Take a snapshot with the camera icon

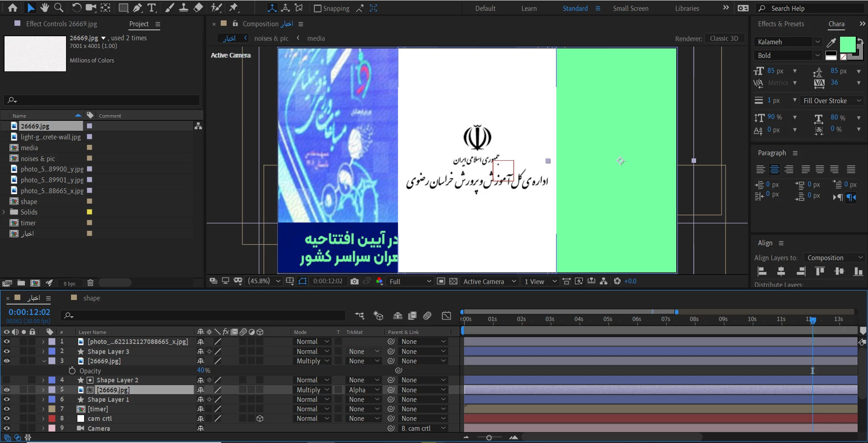click(355, 281)
